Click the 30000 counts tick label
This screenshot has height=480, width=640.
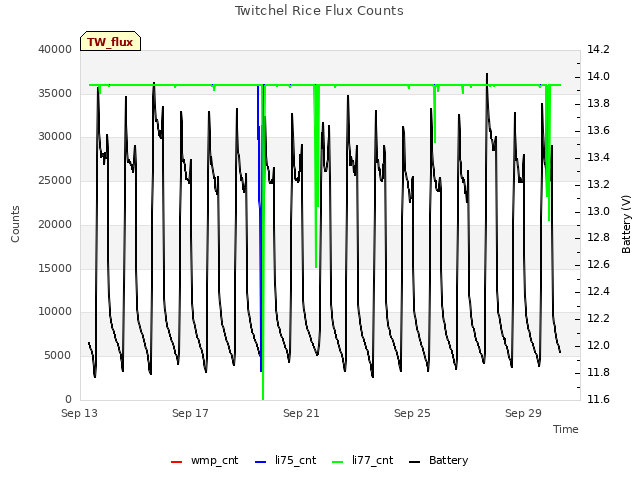tap(55, 136)
